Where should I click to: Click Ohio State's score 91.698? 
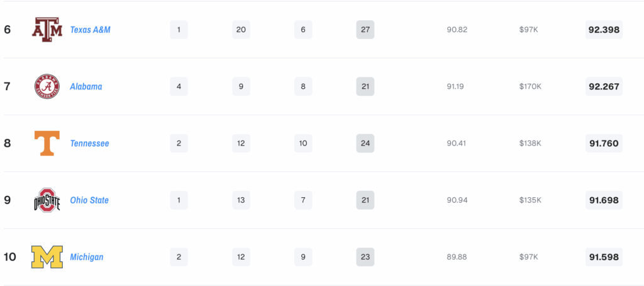click(604, 200)
